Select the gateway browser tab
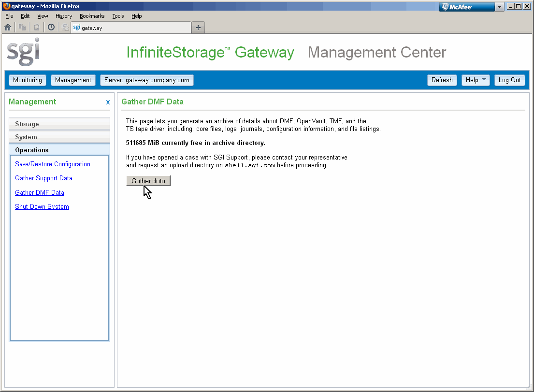The image size is (534, 392). pos(131,28)
